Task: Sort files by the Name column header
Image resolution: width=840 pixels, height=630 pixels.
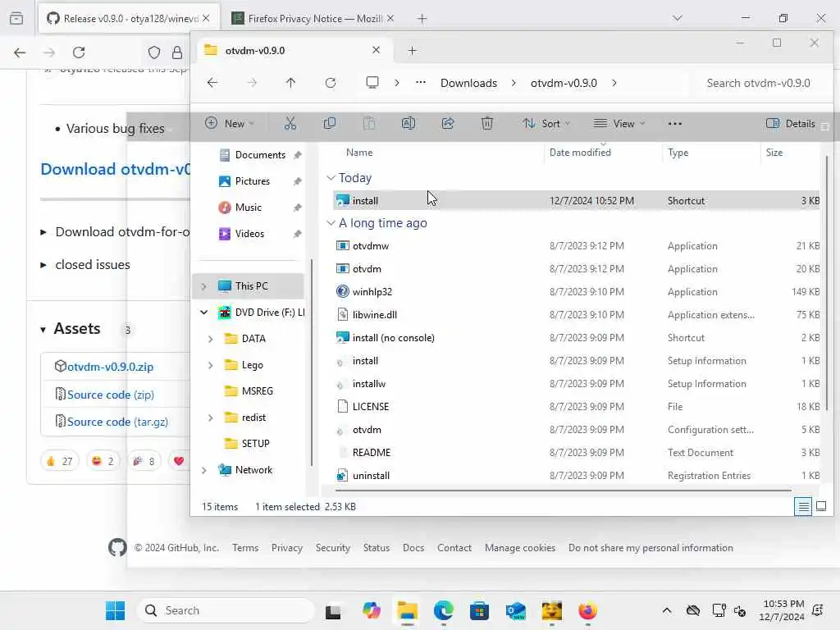Action: click(x=359, y=153)
